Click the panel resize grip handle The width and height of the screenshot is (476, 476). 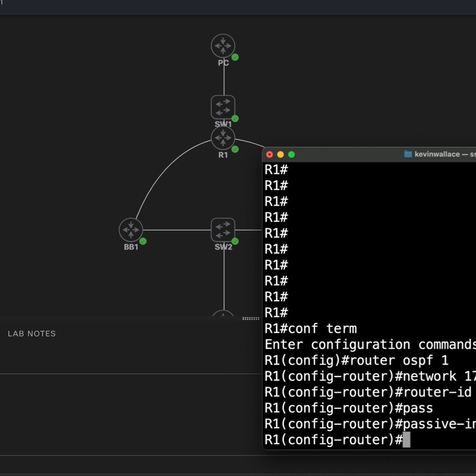(250, 318)
